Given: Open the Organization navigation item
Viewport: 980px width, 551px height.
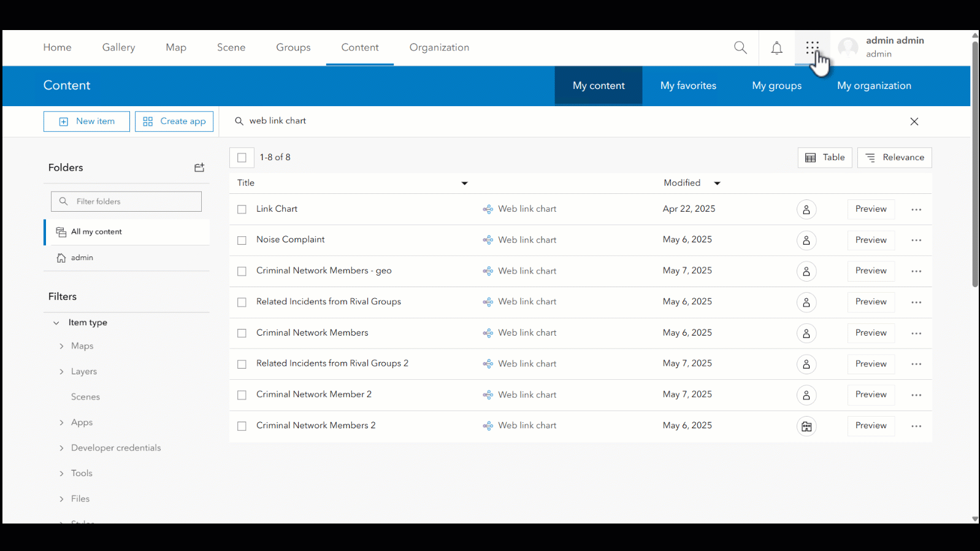Looking at the screenshot, I should point(439,47).
